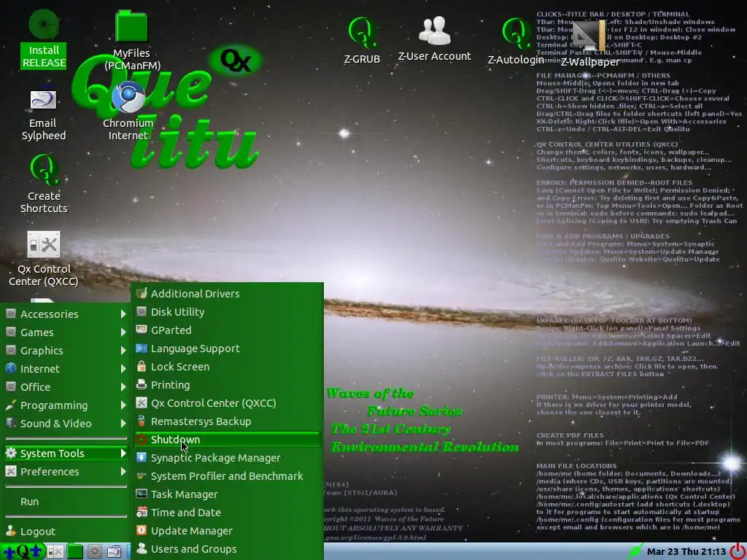Expand the Programming submenu arrow
Screen dimensions: 747x560
pos(123,405)
